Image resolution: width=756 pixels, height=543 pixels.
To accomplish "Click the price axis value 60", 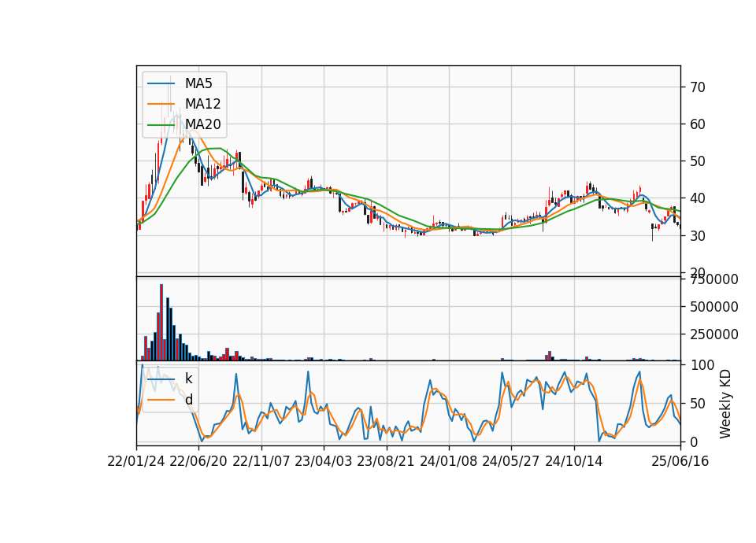I will [x=698, y=124].
